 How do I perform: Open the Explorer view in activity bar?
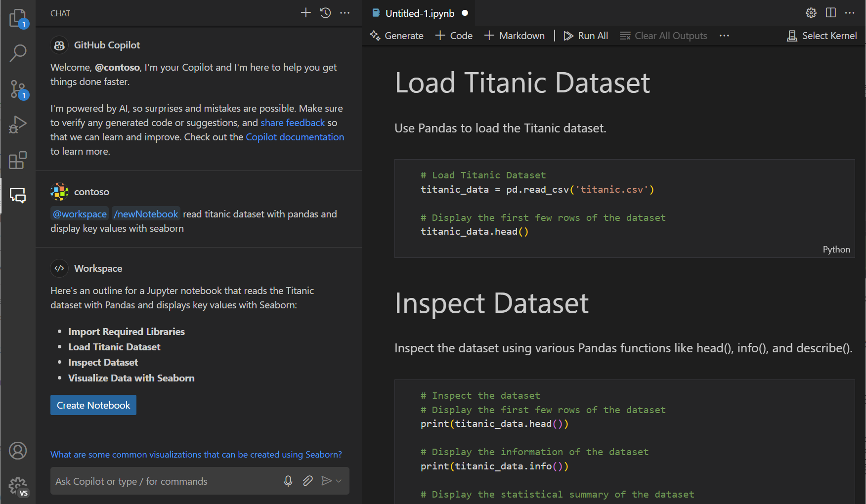click(18, 18)
